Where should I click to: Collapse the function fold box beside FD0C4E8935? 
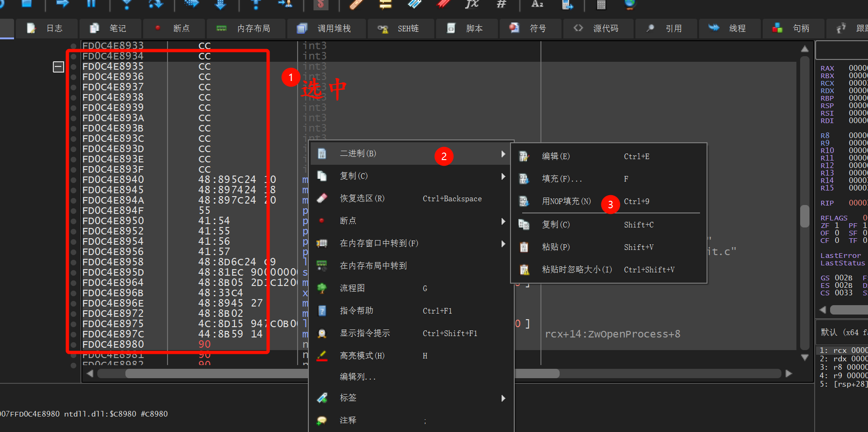coord(58,67)
